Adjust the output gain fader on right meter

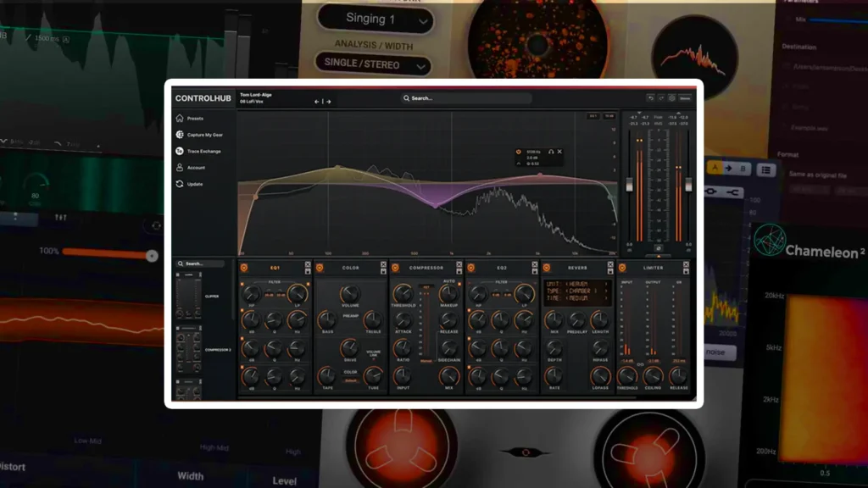pyautogui.click(x=688, y=185)
